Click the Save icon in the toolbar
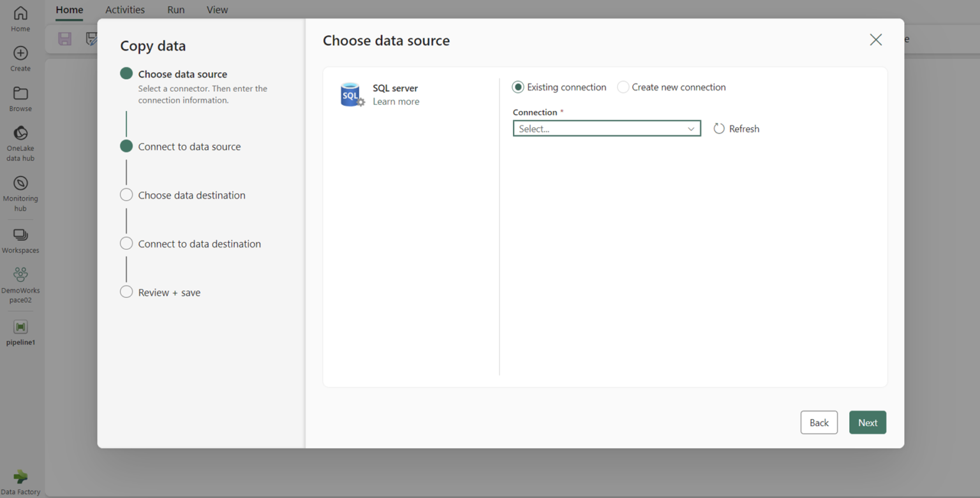Image resolution: width=980 pixels, height=498 pixels. point(64,38)
